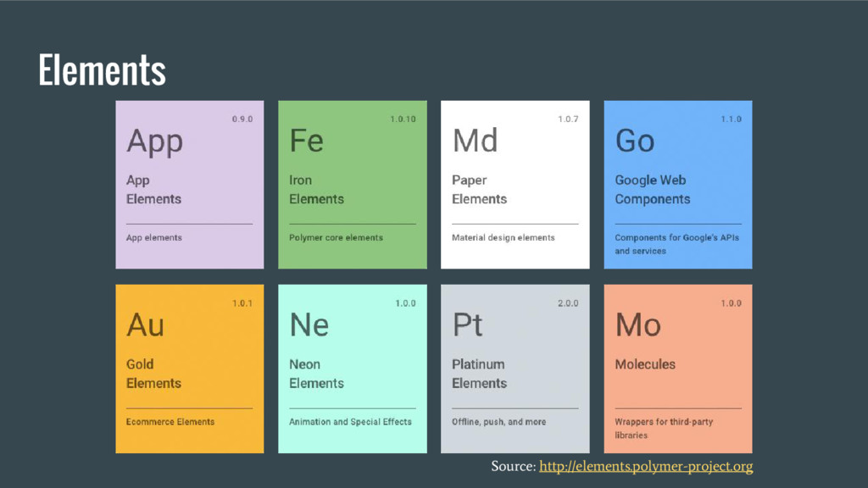Open the App Elements card
The height and width of the screenshot is (488, 868).
[189, 184]
